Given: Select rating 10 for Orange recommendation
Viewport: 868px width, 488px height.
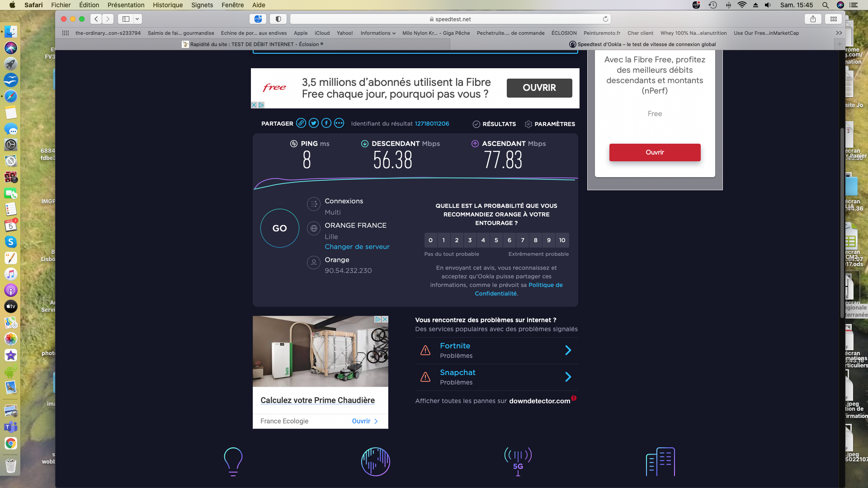Looking at the screenshot, I should [x=562, y=240].
